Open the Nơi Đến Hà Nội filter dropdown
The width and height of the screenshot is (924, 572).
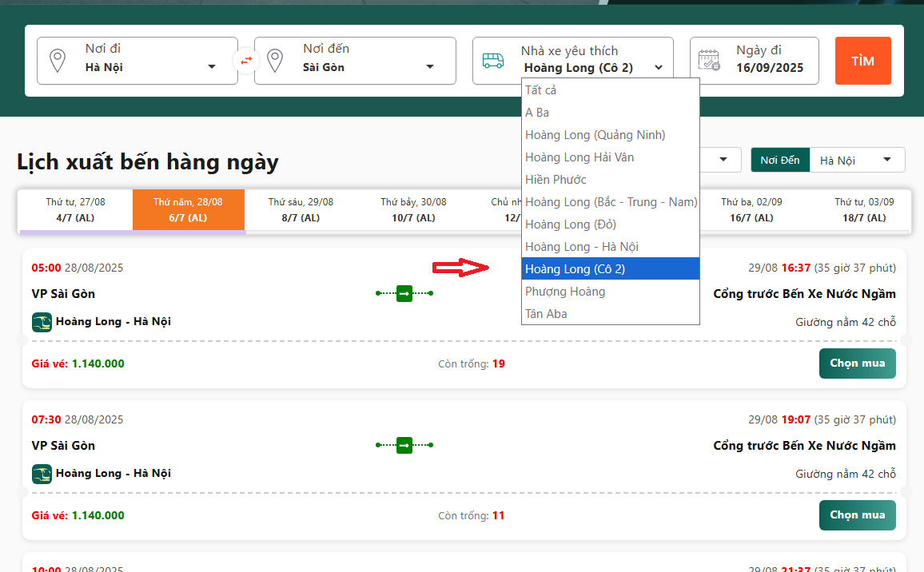tap(857, 161)
